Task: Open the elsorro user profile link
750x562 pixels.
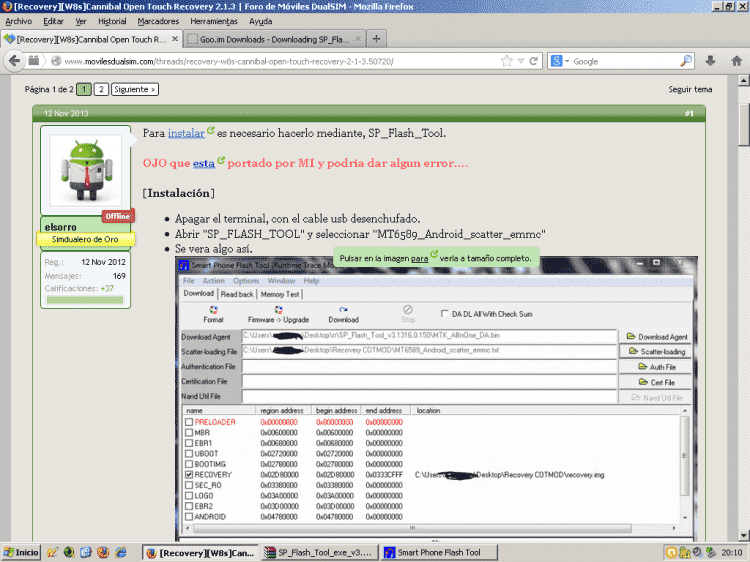Action: point(61,227)
